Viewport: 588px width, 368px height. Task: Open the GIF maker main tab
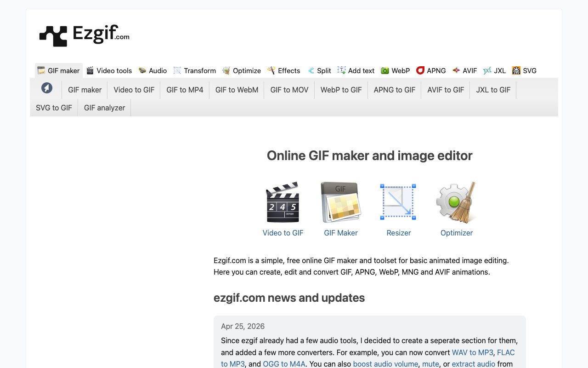pyautogui.click(x=59, y=70)
